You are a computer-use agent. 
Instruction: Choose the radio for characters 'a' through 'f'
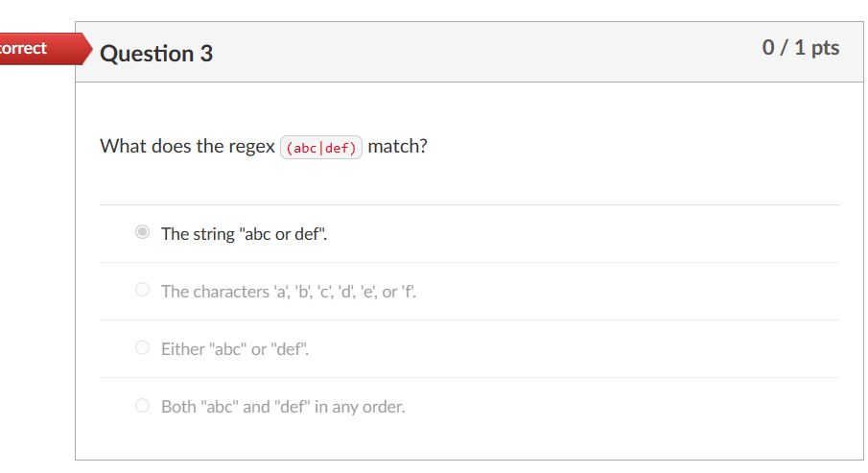(x=142, y=290)
